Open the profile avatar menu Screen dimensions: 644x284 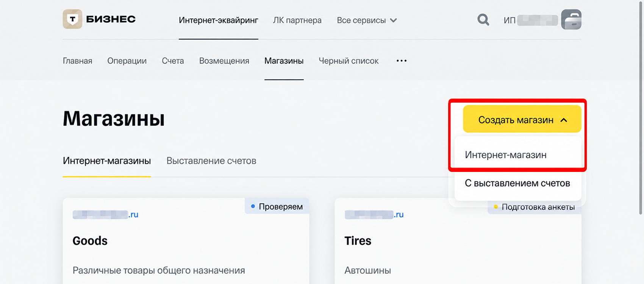click(571, 20)
